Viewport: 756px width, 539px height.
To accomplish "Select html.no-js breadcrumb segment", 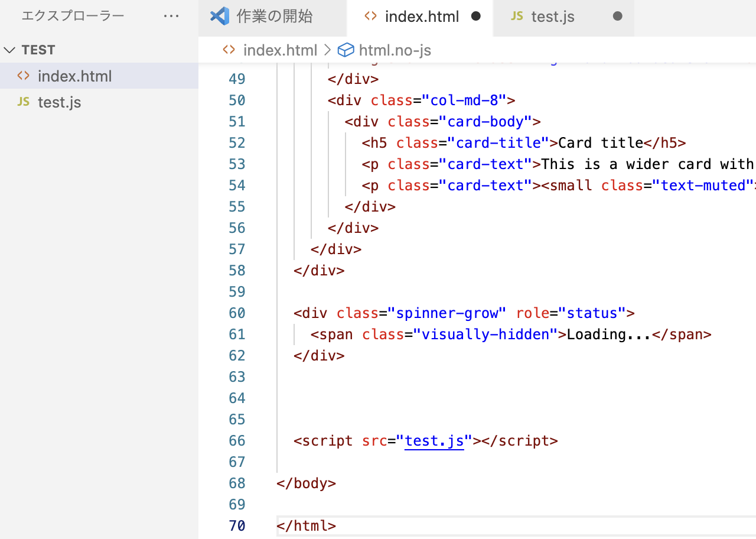I will point(395,50).
